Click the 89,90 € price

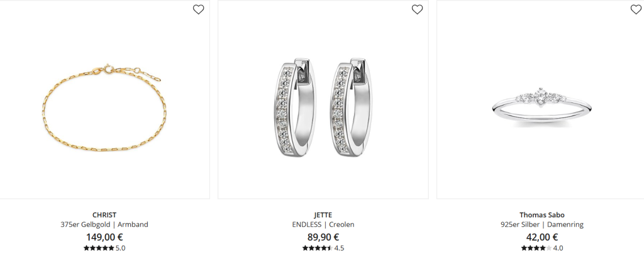[x=323, y=237]
